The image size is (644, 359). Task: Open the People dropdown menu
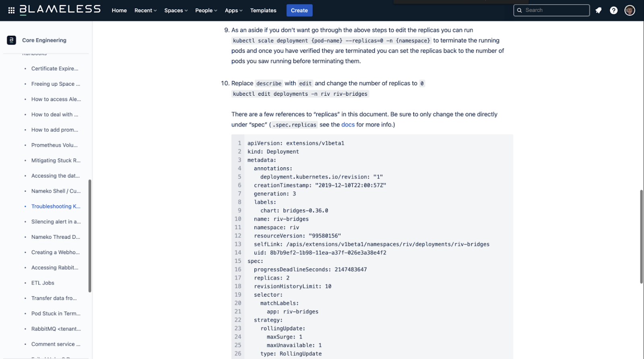206,10
